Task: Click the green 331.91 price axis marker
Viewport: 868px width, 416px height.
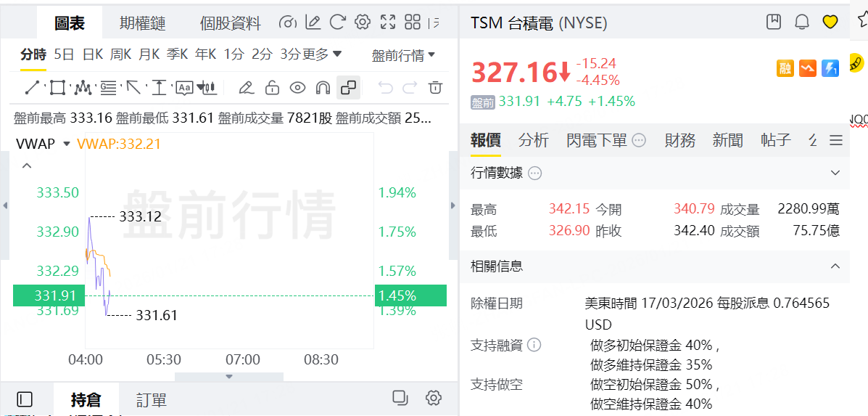Action: click(x=49, y=295)
